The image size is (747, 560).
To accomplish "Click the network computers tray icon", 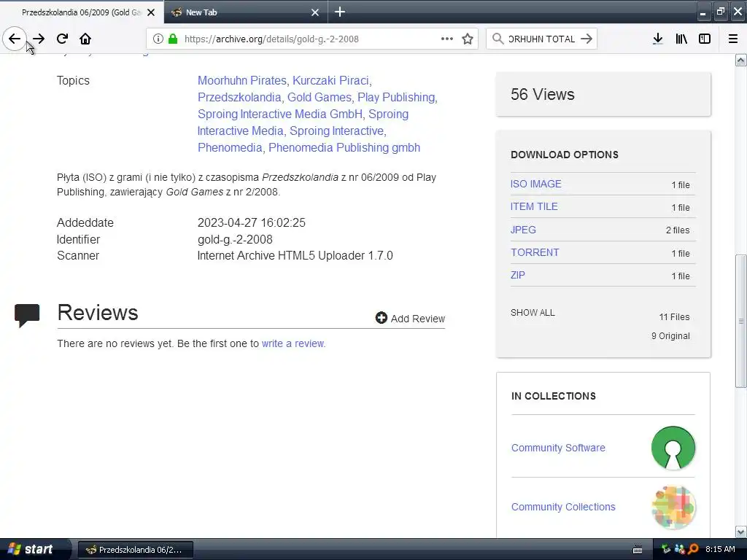I will [679, 549].
